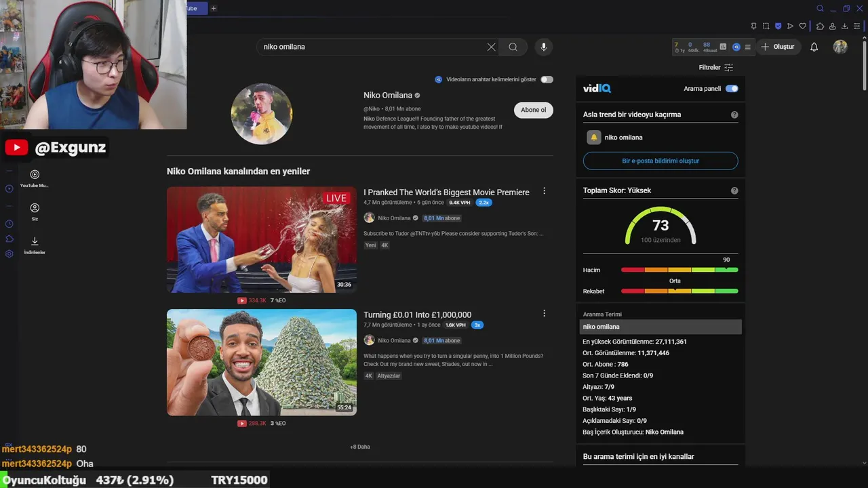Screen dimensions: 868x488
Task: Click the Abone ol subscribe button
Action: coord(534,110)
